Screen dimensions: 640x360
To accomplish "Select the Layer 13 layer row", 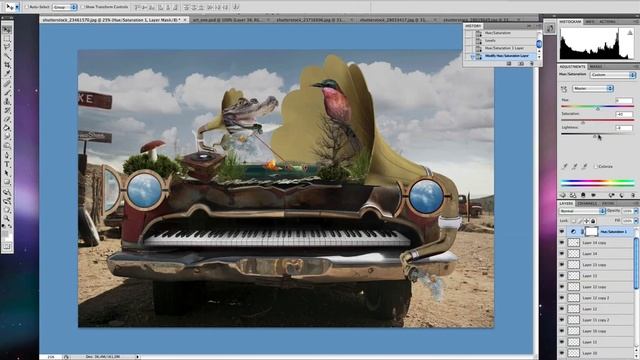I will coord(596,276).
